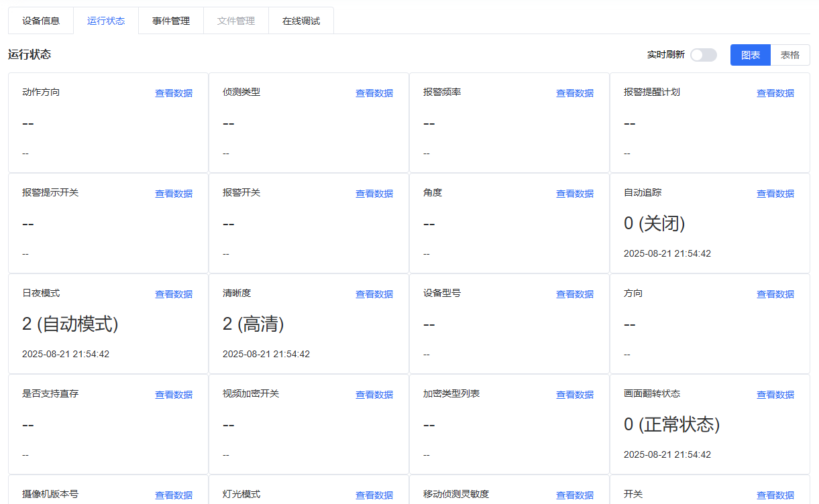The image size is (819, 504).
Task: View data for 设备型号
Action: coord(575,294)
